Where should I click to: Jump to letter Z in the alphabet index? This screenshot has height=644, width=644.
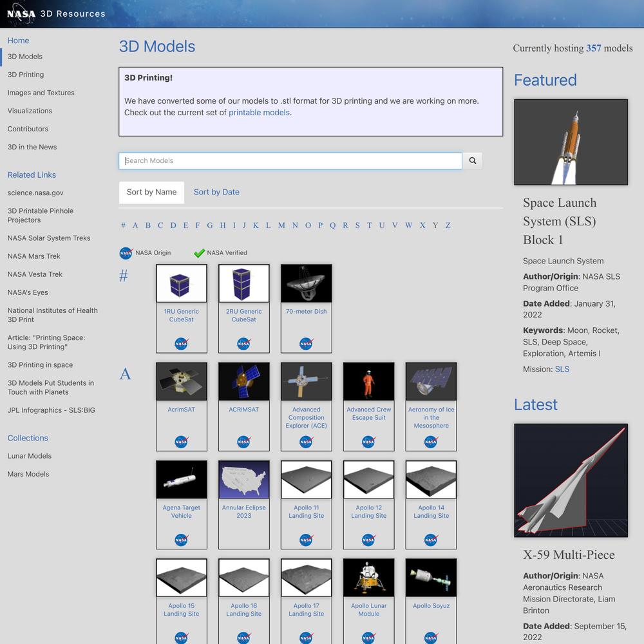pyautogui.click(x=448, y=225)
